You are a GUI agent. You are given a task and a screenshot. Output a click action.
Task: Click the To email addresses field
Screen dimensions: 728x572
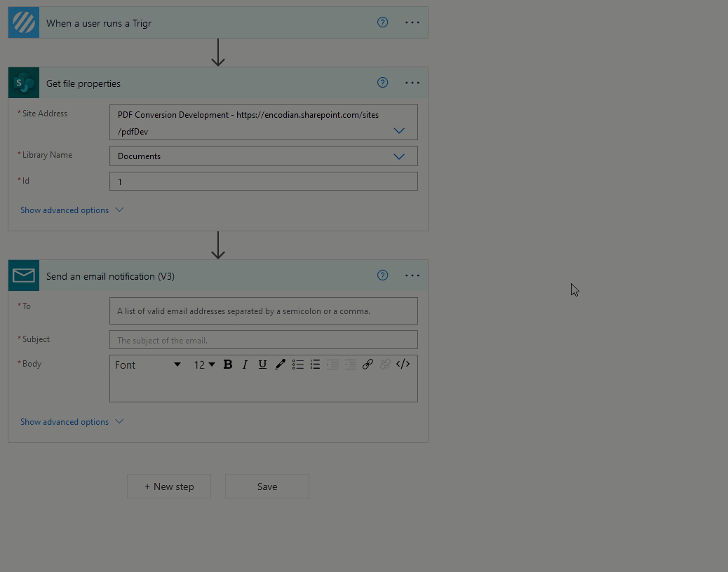pyautogui.click(x=263, y=311)
